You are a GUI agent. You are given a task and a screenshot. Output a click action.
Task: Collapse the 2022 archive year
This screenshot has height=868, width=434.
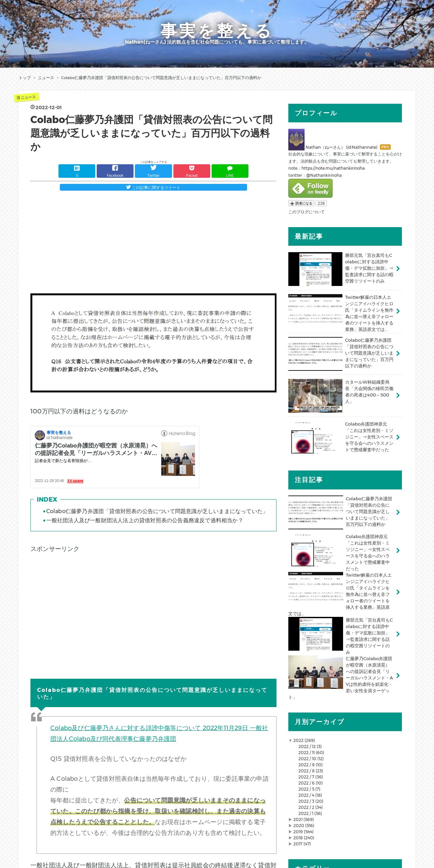tap(290, 741)
